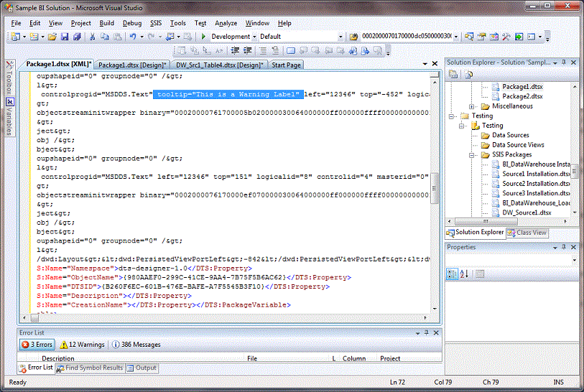Pin the Solution Explorer with auto-hide icon

565,62
